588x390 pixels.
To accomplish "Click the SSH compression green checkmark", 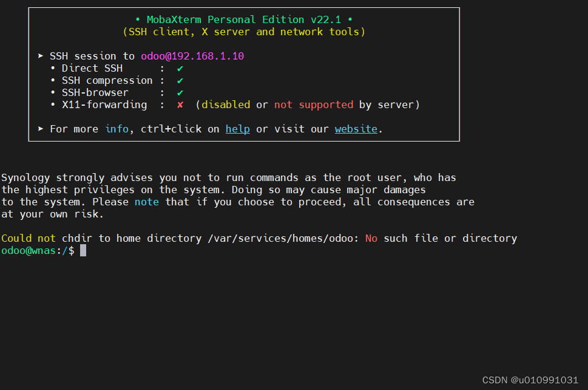I will pyautogui.click(x=180, y=81).
